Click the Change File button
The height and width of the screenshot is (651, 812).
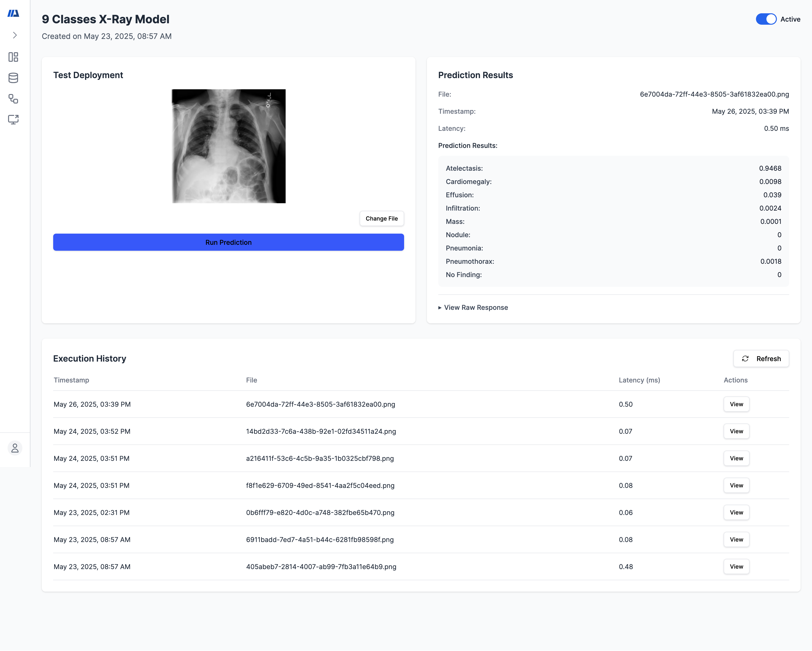pos(381,218)
